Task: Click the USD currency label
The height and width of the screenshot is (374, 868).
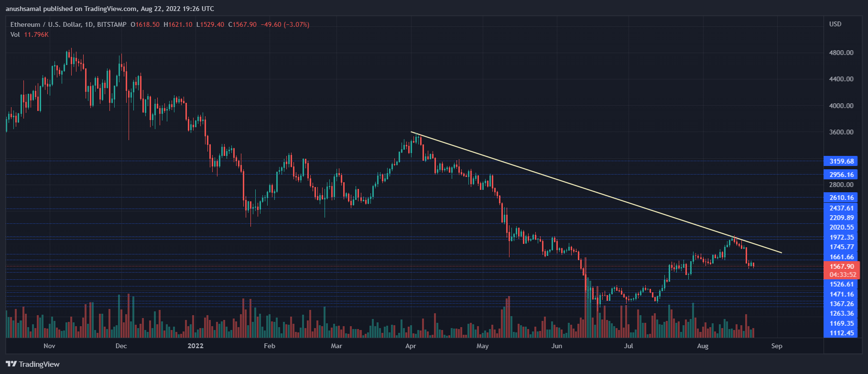Action: pos(835,24)
